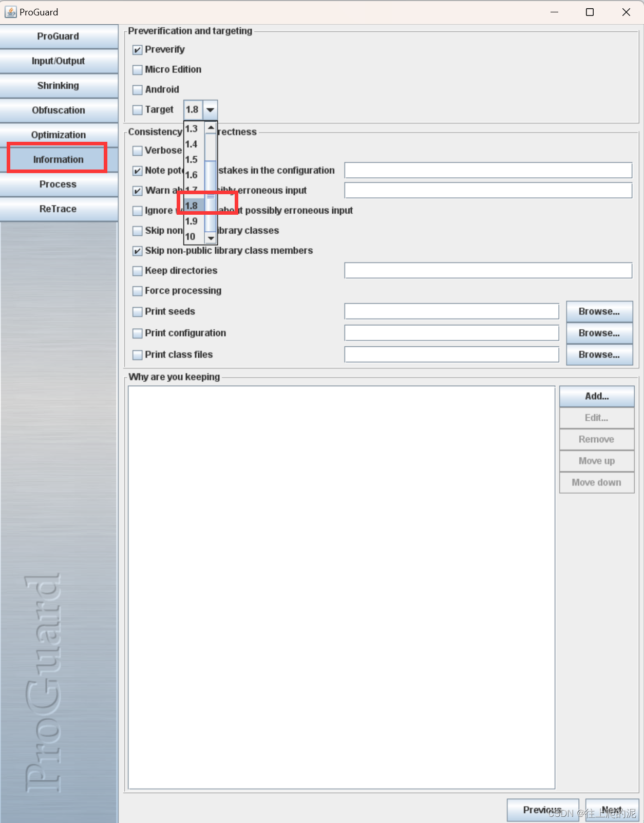Browse for the Print class files output
The width and height of the screenshot is (644, 823).
(x=599, y=355)
